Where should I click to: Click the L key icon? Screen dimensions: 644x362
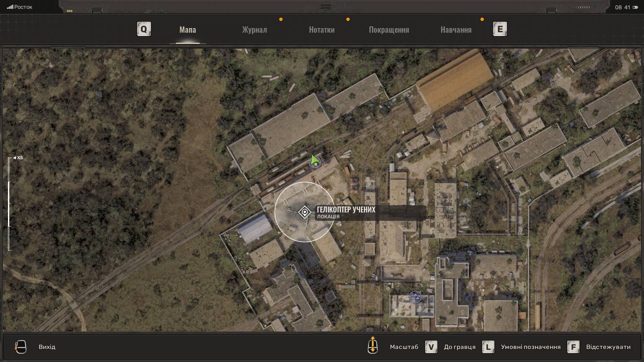point(488,347)
